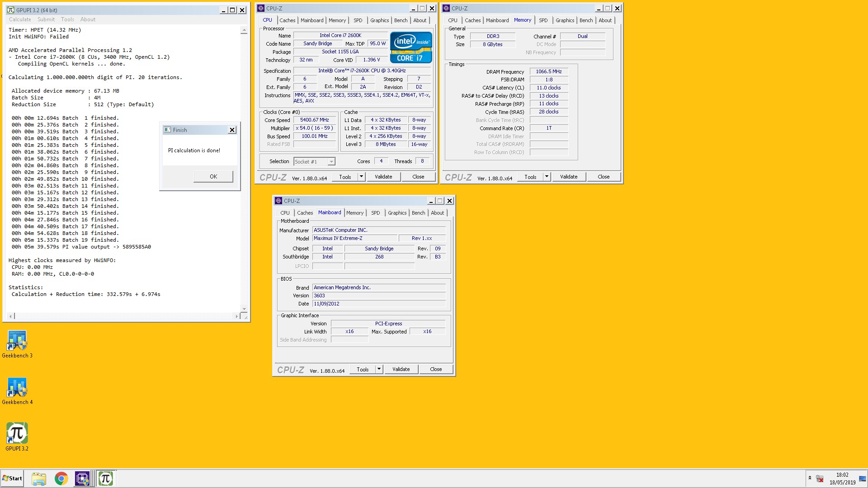The image size is (868, 488).
Task: Open Caches tab in CPU-Z Mainboard window
Action: pyautogui.click(x=305, y=213)
